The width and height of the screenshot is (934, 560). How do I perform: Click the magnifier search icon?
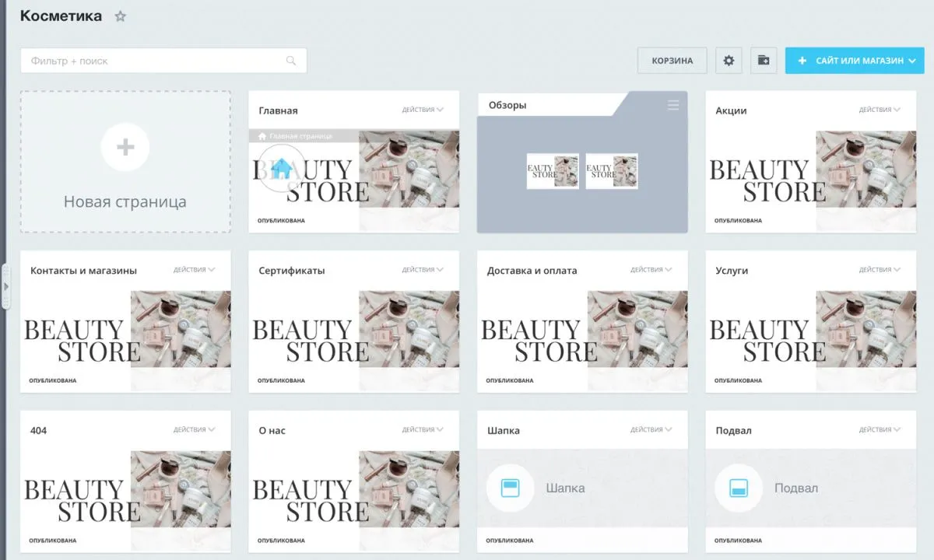291,61
